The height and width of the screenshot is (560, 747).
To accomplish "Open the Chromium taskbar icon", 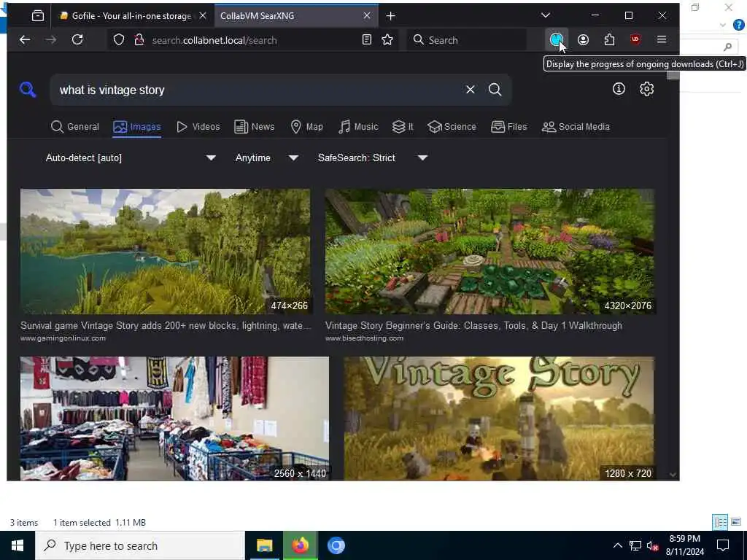I will pyautogui.click(x=336, y=545).
